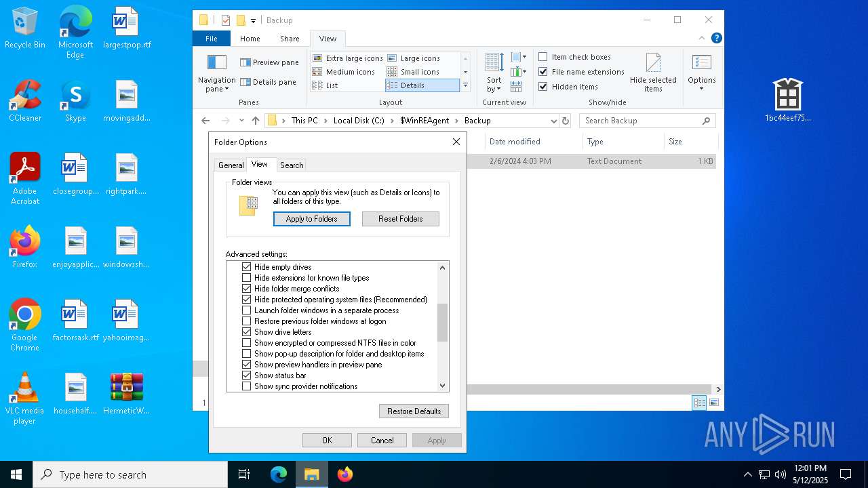Expand the layout gallery more arrow
Screen dimensions: 868x488
coord(465,86)
